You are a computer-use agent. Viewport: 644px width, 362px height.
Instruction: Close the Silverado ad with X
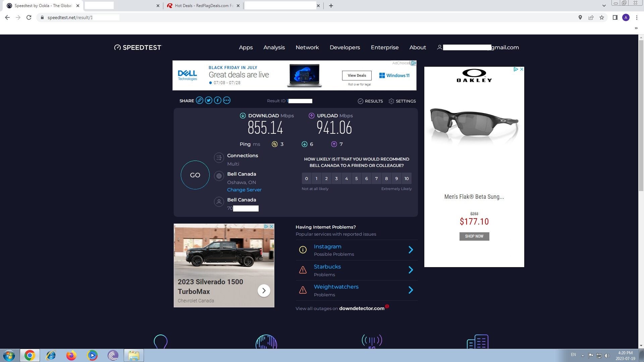272,227
